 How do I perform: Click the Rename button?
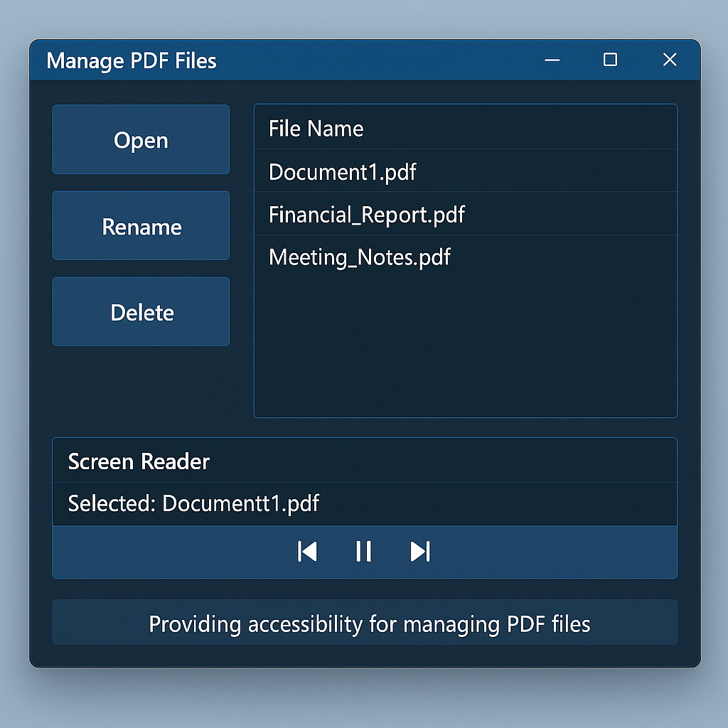click(141, 226)
